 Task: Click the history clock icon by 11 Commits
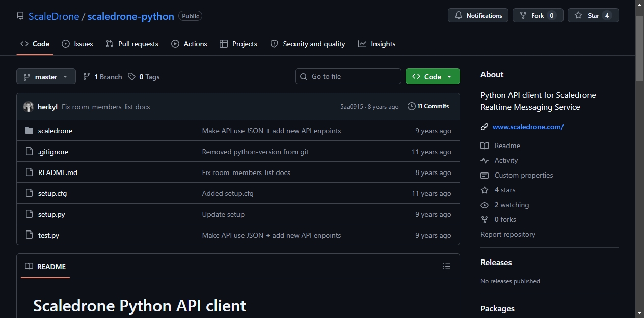pos(412,106)
